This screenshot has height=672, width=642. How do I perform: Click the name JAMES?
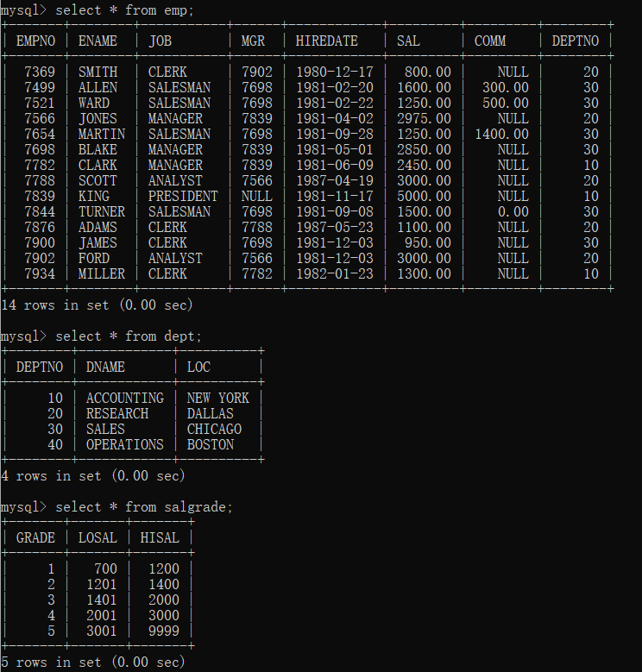pos(98,242)
